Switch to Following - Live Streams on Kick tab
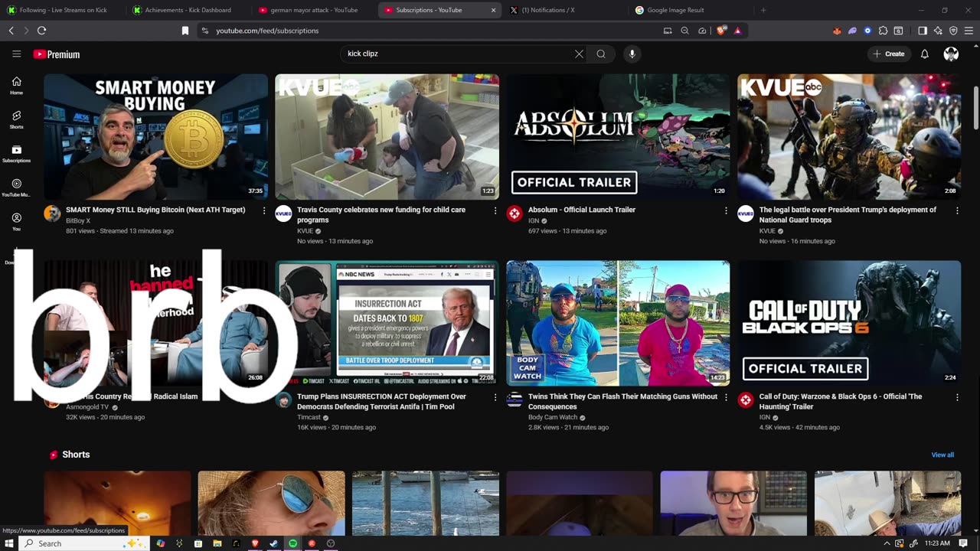 pos(64,10)
